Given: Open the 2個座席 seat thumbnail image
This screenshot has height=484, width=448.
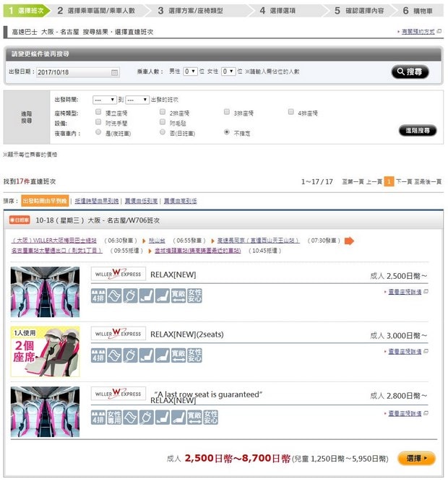Looking at the screenshot, I should pyautogui.click(x=45, y=352).
